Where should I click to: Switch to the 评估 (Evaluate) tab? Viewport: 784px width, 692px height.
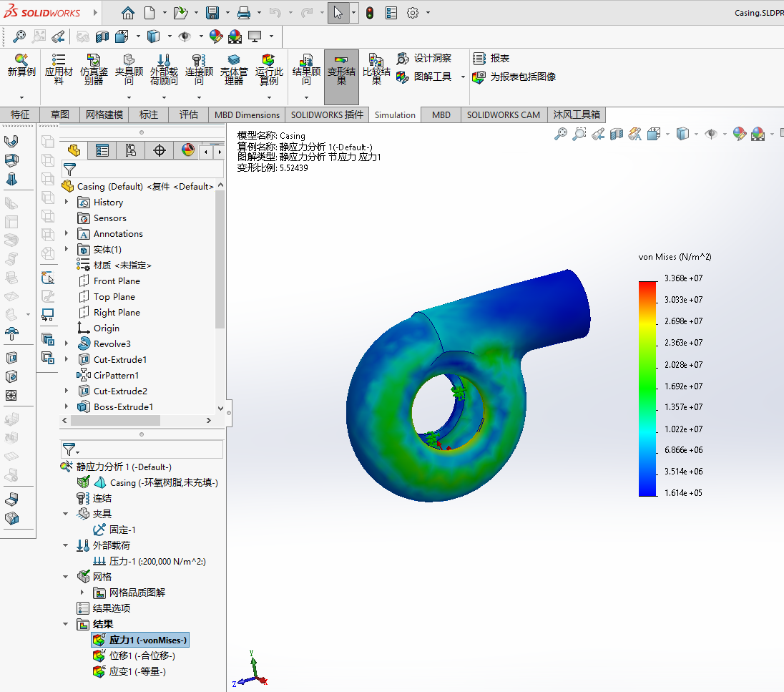[189, 114]
